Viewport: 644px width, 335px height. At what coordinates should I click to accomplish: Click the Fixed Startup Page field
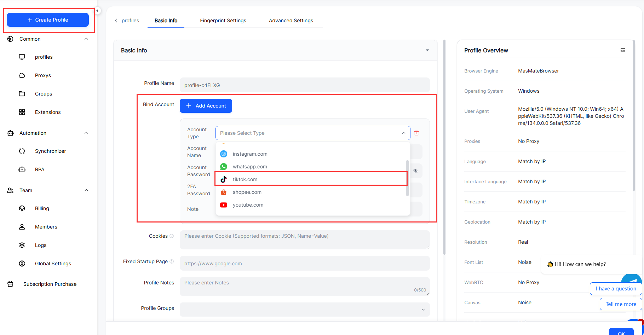pos(304,264)
